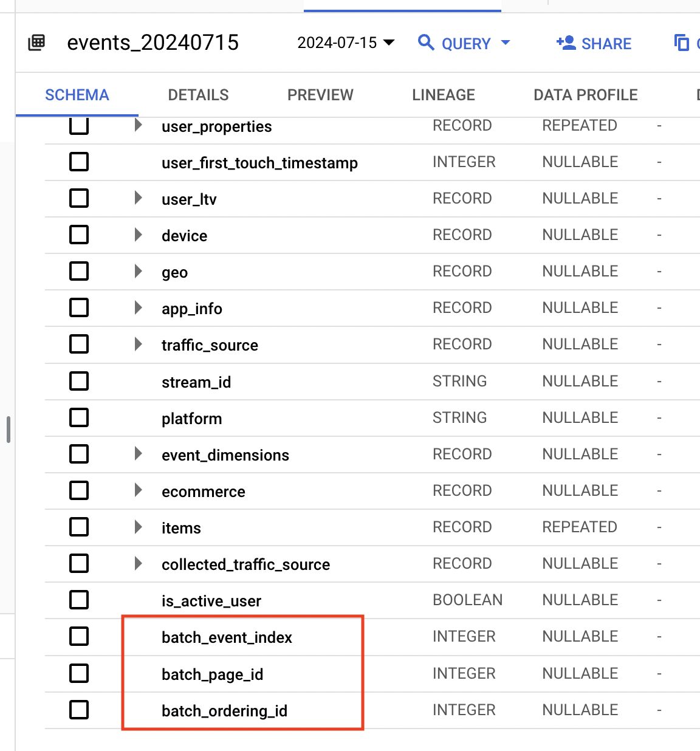Expand the items repeated record
The image size is (700, 751).
[138, 527]
